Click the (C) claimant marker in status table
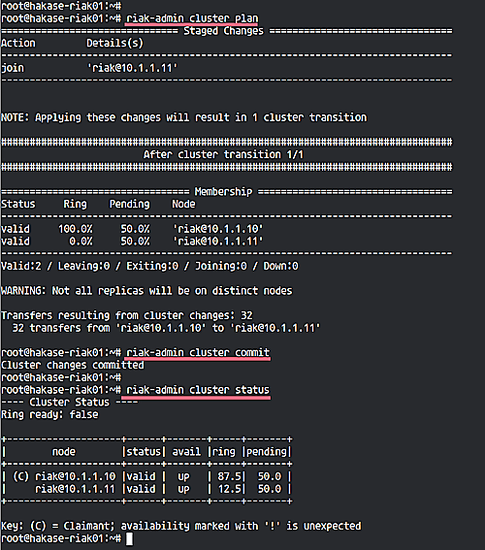Screen dimensions: 485x550 click(x=20, y=476)
